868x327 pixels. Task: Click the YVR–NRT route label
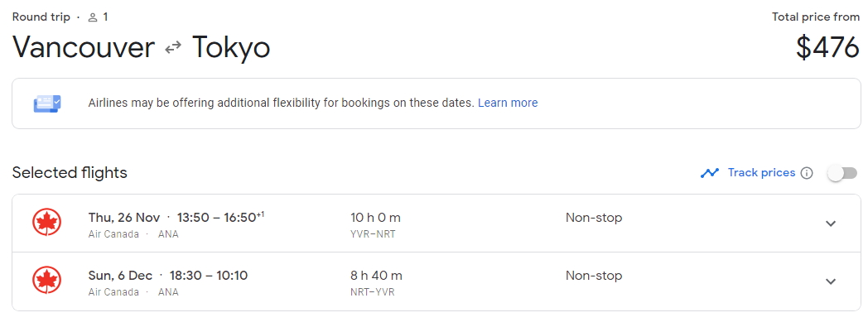pyautogui.click(x=373, y=234)
